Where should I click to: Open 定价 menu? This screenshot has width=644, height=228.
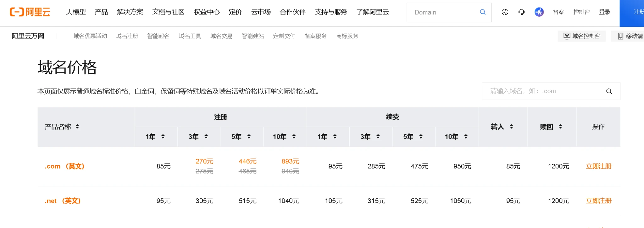click(235, 12)
